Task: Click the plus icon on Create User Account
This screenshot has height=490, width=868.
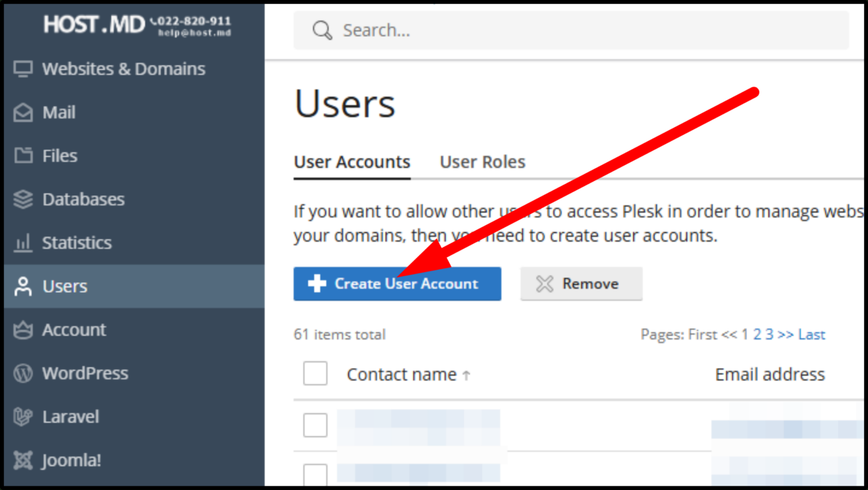Action: (317, 283)
